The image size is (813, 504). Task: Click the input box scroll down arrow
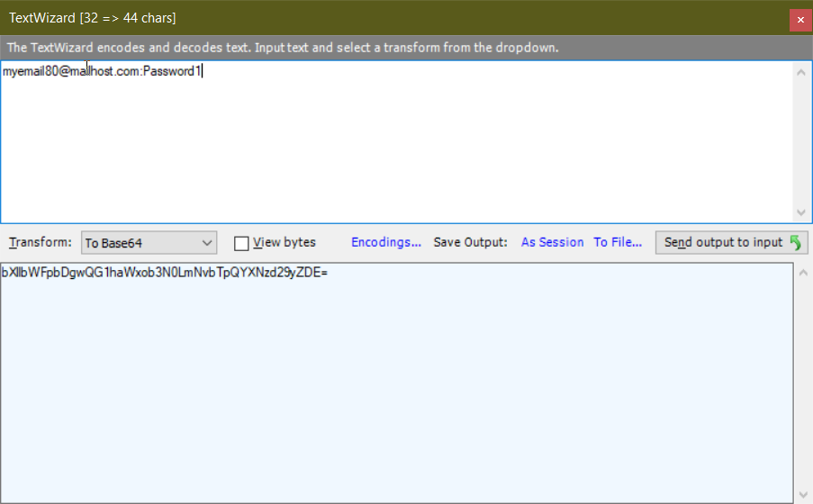pyautogui.click(x=801, y=212)
